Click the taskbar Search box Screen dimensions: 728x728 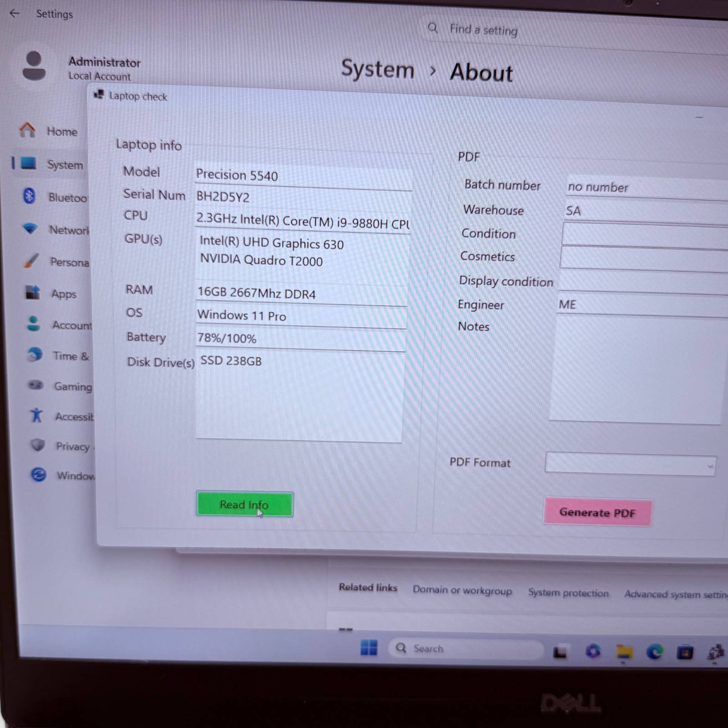[x=466, y=649]
